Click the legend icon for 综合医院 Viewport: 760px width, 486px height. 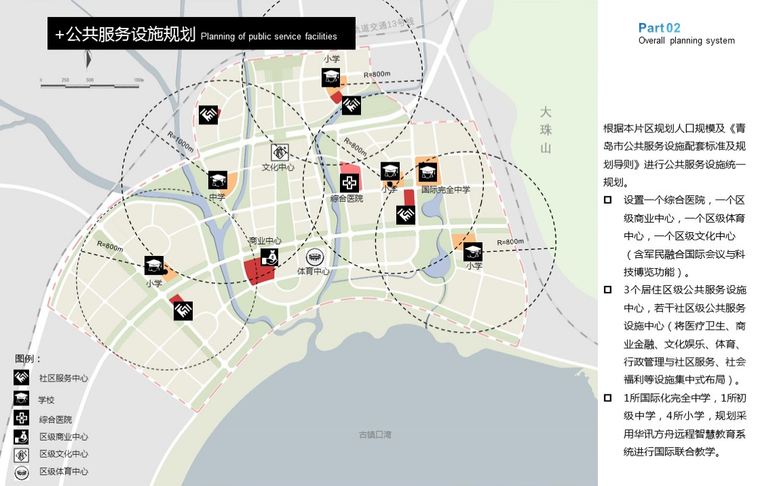pos(21,417)
